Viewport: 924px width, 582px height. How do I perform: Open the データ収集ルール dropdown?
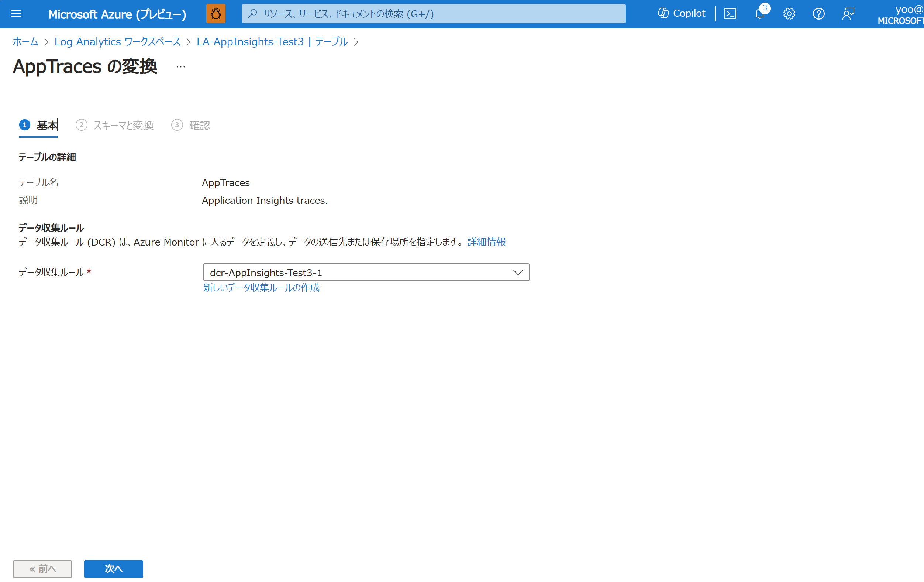(x=518, y=272)
